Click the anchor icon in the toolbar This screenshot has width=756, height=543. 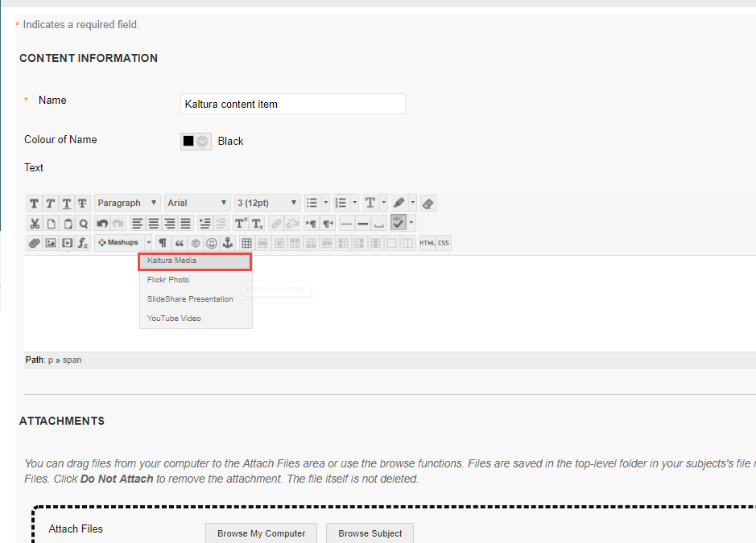pyautogui.click(x=227, y=243)
